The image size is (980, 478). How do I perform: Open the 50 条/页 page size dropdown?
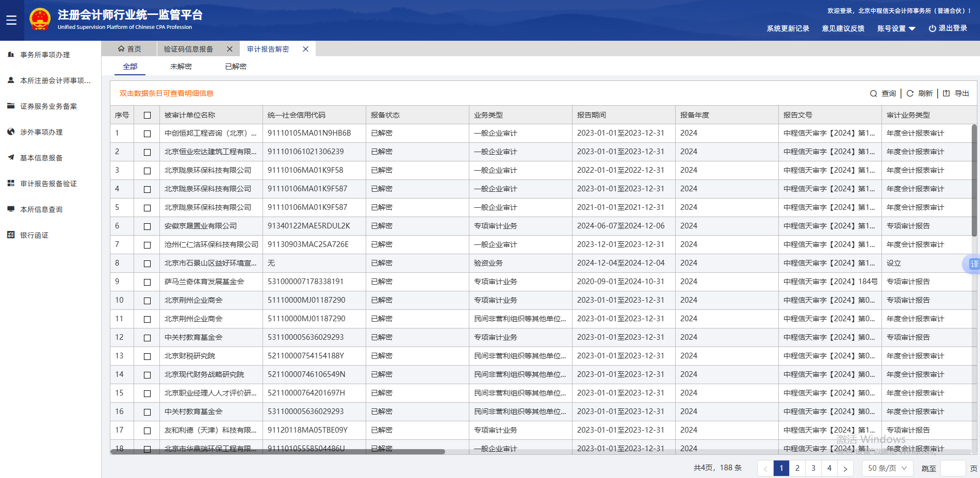[887, 468]
